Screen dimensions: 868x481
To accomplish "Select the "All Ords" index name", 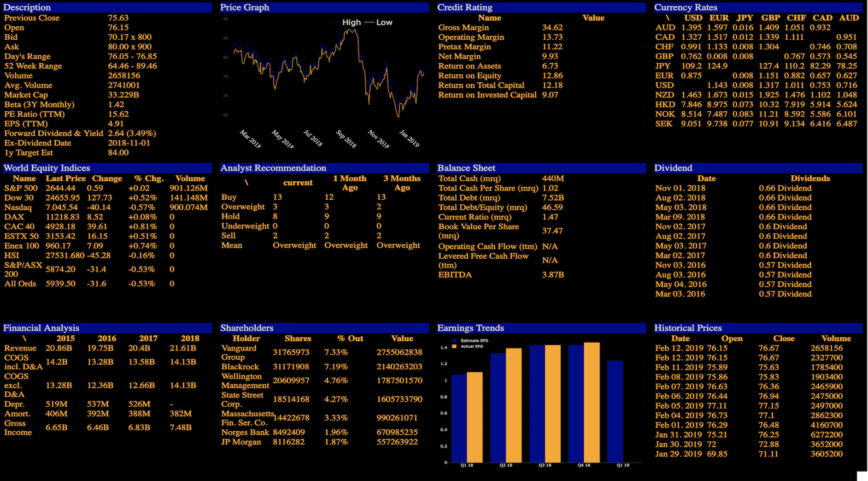I will click(x=20, y=284).
